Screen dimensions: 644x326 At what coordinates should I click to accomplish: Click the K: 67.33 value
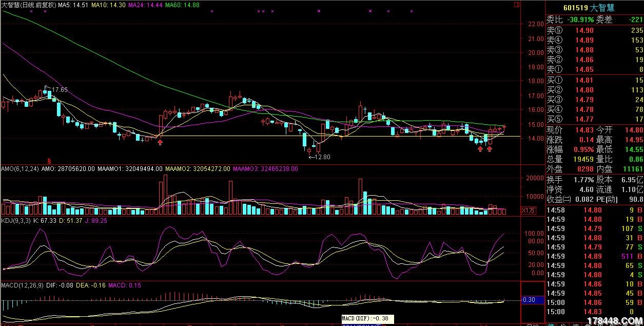coord(46,220)
